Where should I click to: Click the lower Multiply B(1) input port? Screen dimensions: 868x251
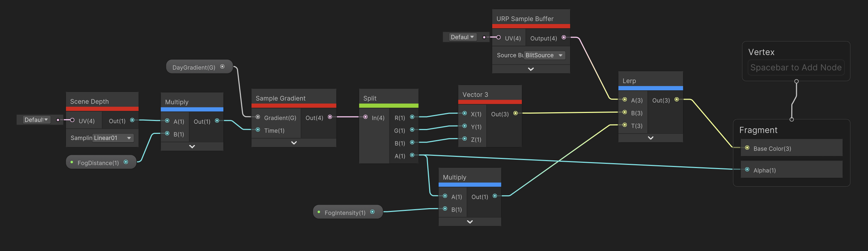(x=445, y=208)
